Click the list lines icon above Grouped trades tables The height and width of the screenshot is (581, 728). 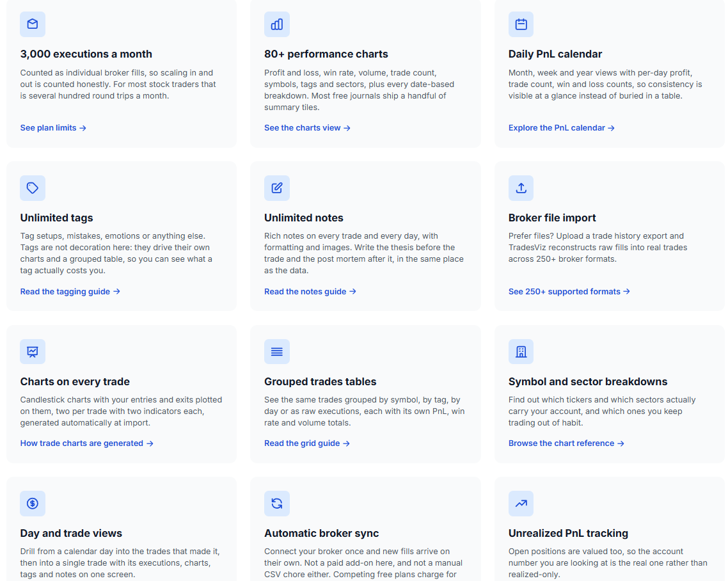pos(277,351)
